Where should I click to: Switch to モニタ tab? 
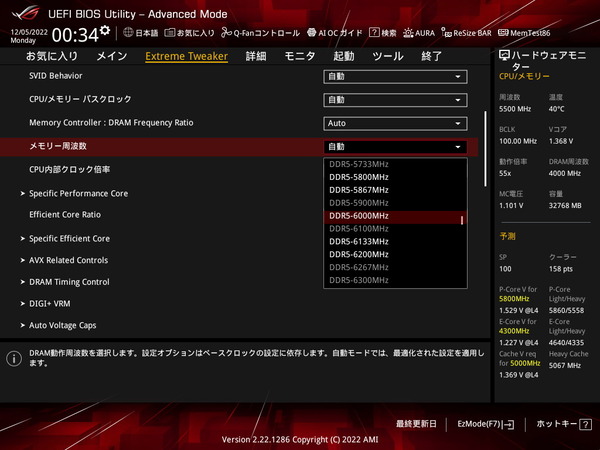[300, 56]
